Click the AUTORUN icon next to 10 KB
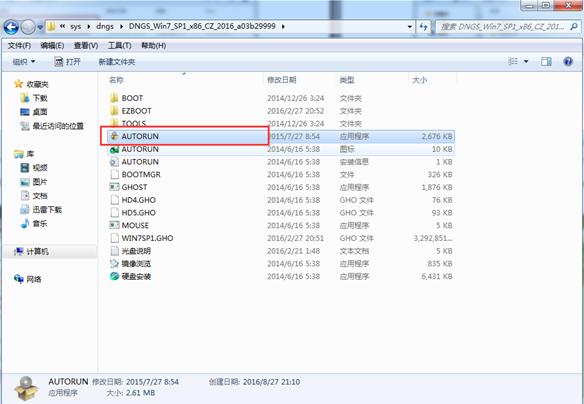584x404 pixels. click(114, 149)
